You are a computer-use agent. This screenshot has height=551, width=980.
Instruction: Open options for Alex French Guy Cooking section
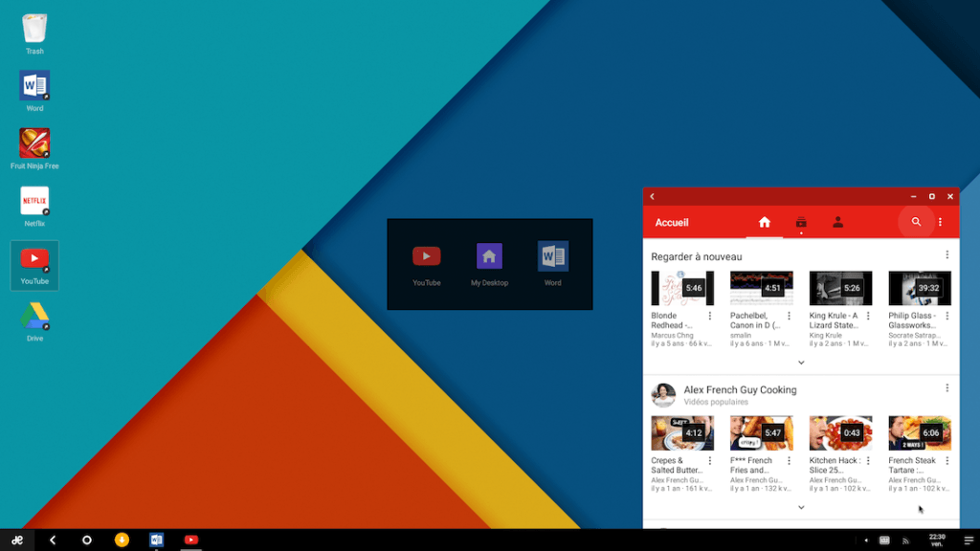click(x=947, y=388)
